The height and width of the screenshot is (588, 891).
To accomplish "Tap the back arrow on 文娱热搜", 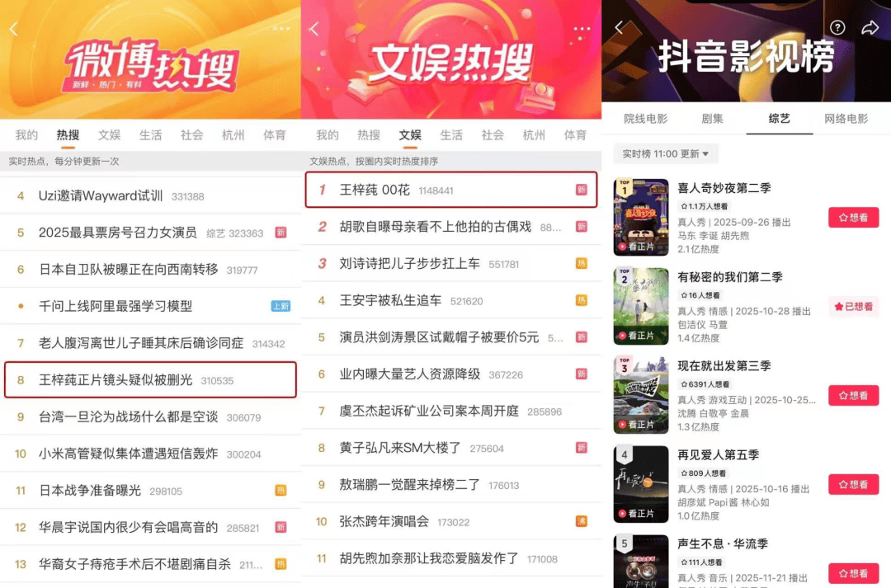I will click(314, 29).
